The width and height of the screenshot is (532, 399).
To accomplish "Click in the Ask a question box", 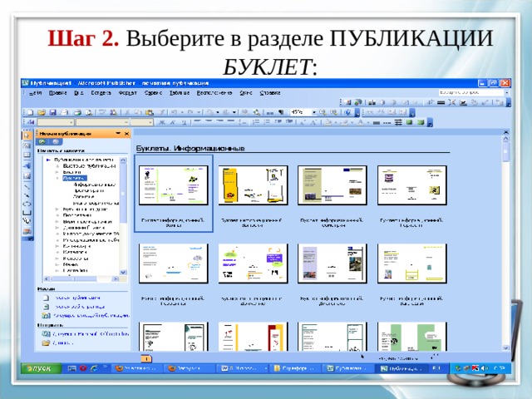I will tap(471, 92).
